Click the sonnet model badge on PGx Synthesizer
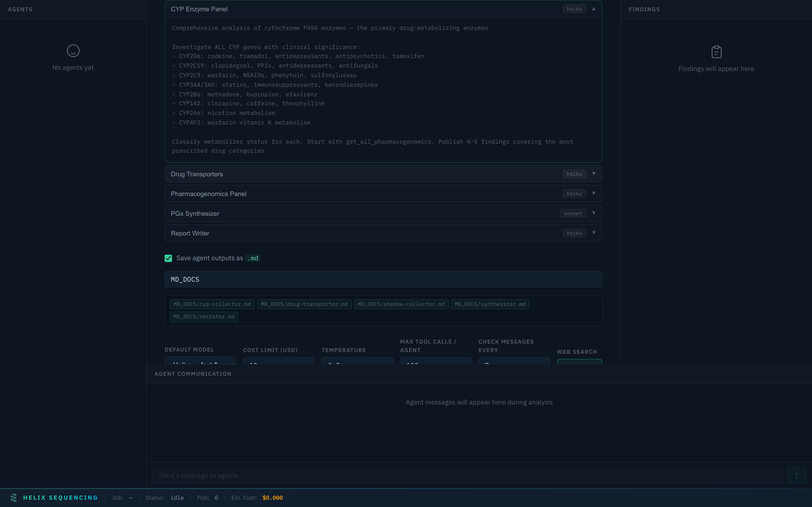The width and height of the screenshot is (812, 507). (x=572, y=213)
